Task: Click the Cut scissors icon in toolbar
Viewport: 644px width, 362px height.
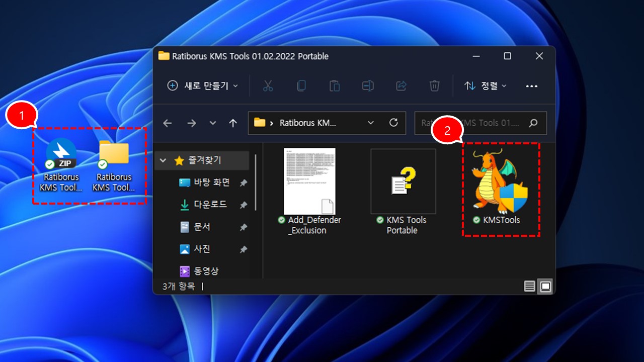Action: coord(268,86)
